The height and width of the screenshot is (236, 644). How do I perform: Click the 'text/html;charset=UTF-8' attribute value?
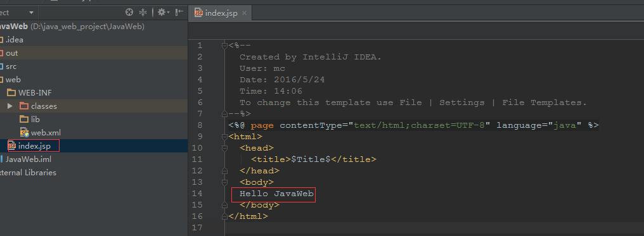pos(419,125)
